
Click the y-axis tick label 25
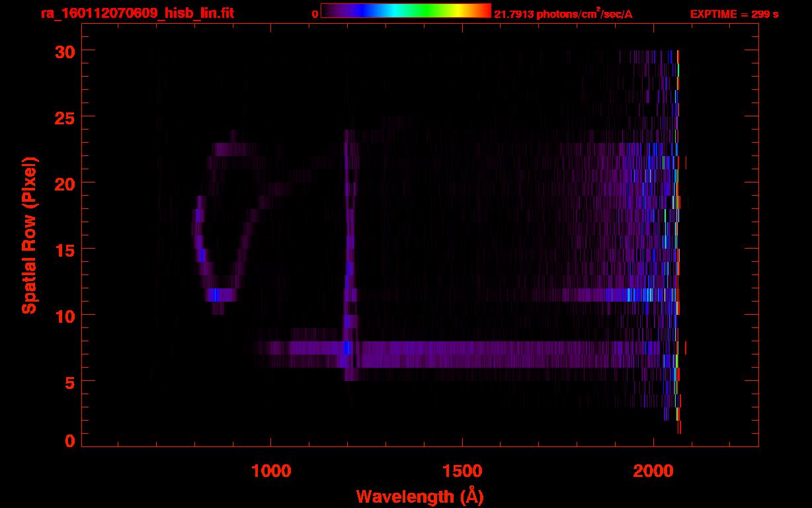point(64,117)
